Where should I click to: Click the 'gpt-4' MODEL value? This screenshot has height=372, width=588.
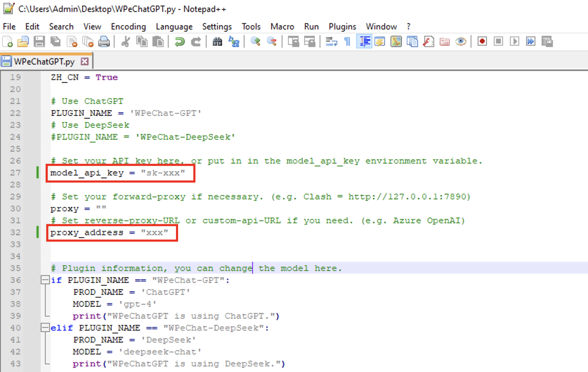(x=137, y=304)
